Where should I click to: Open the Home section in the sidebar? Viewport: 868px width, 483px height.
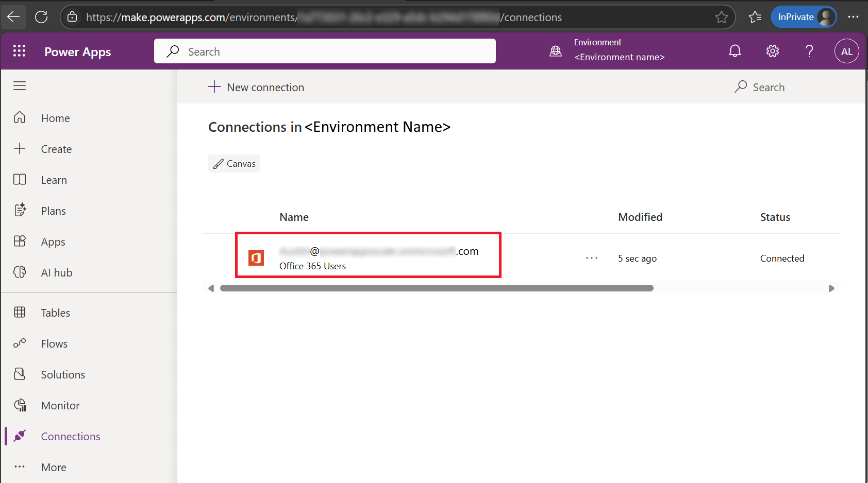pyautogui.click(x=55, y=118)
